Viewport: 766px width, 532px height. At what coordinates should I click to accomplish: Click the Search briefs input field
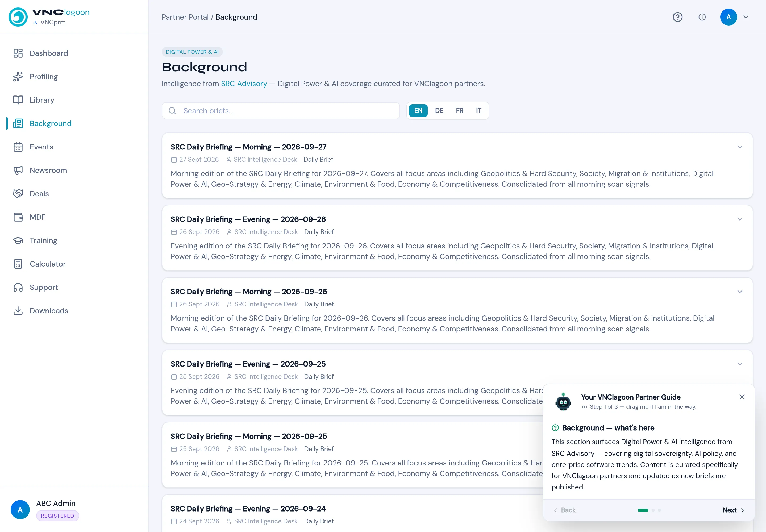(281, 111)
